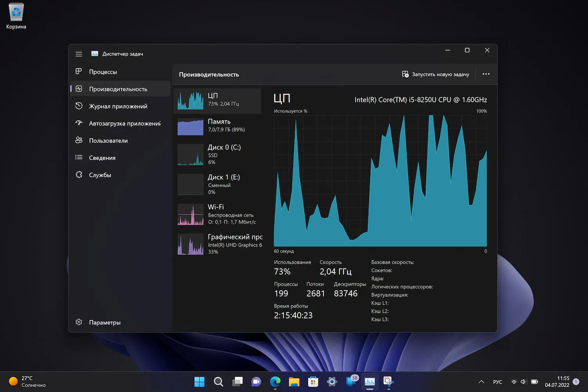Image resolution: width=588 pixels, height=392 pixels.
Task: Open the Windows Start menu
Action: [200, 381]
